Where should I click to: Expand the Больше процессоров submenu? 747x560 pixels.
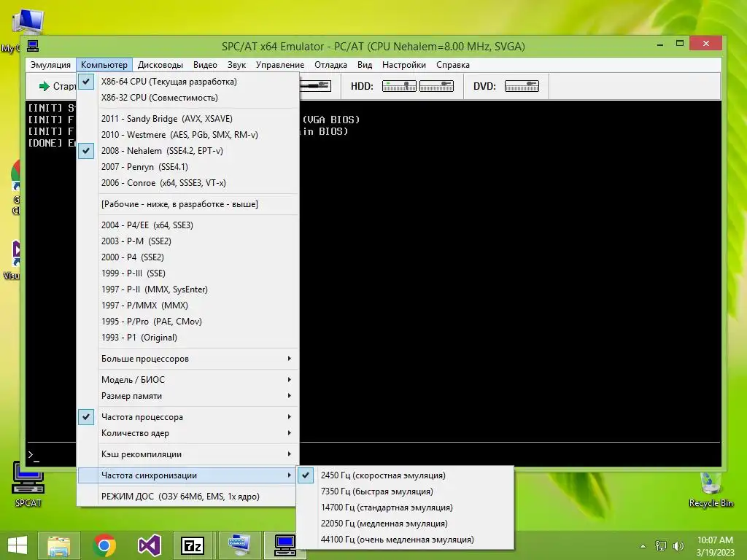click(187, 359)
